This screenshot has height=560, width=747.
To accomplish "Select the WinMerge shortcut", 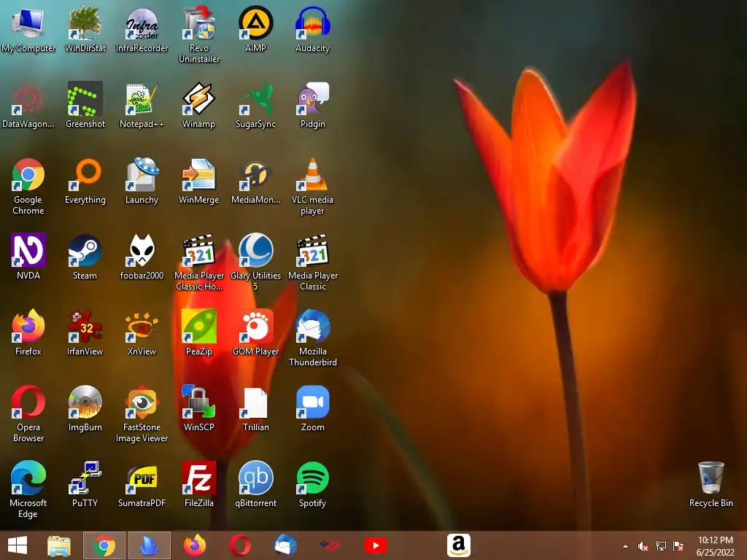I will click(199, 181).
